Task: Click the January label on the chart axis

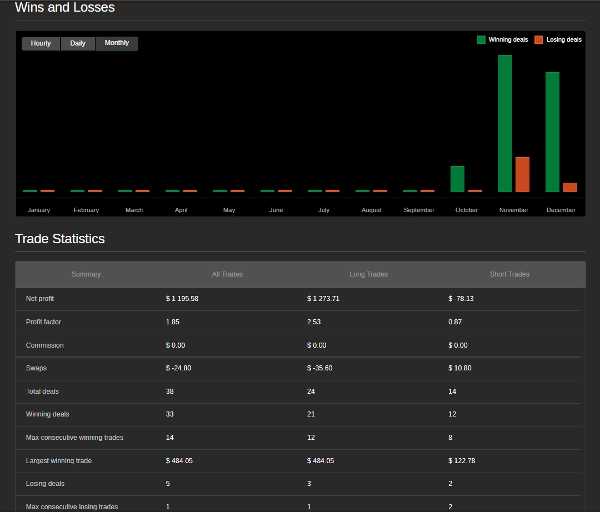Action: click(39, 210)
